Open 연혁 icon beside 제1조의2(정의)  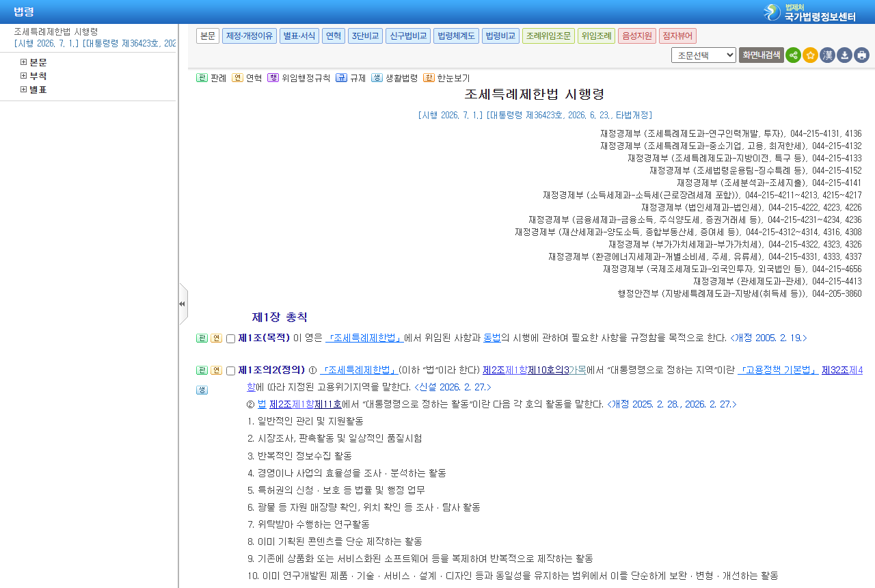tap(216, 370)
